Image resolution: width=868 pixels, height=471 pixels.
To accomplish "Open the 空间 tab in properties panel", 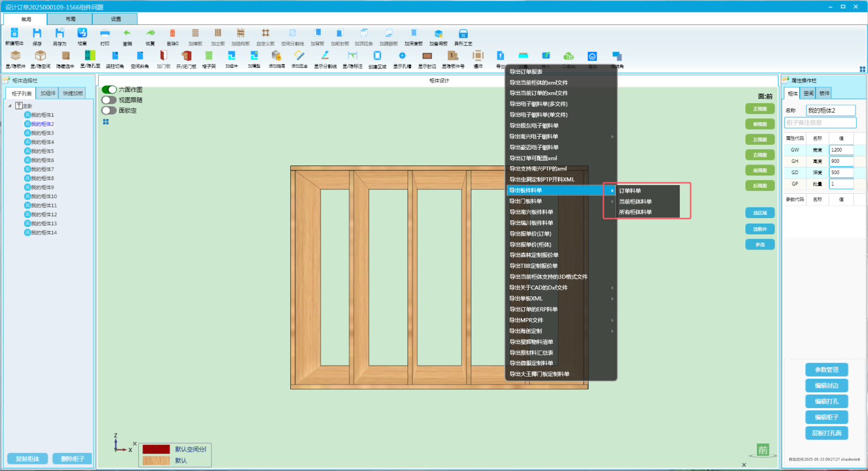I will click(x=808, y=93).
